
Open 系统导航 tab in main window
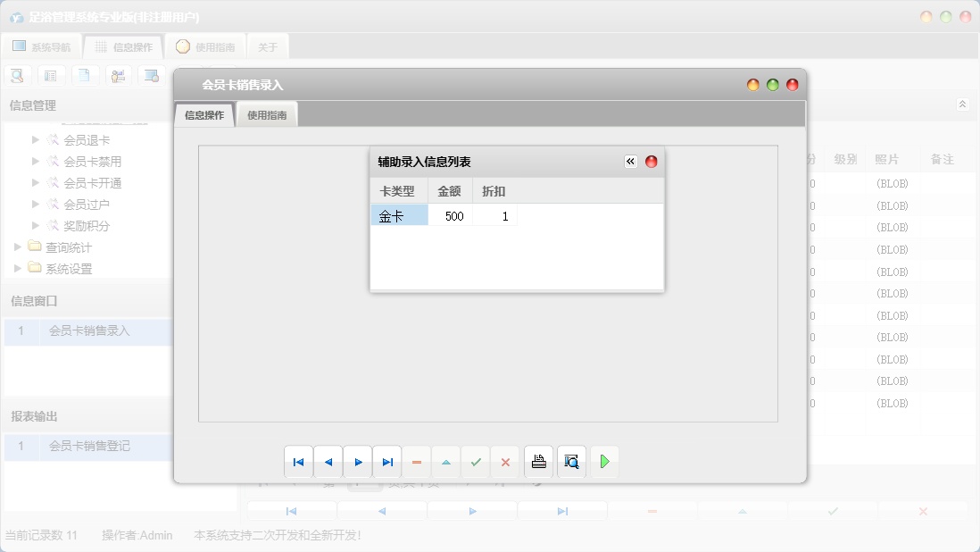(x=42, y=46)
